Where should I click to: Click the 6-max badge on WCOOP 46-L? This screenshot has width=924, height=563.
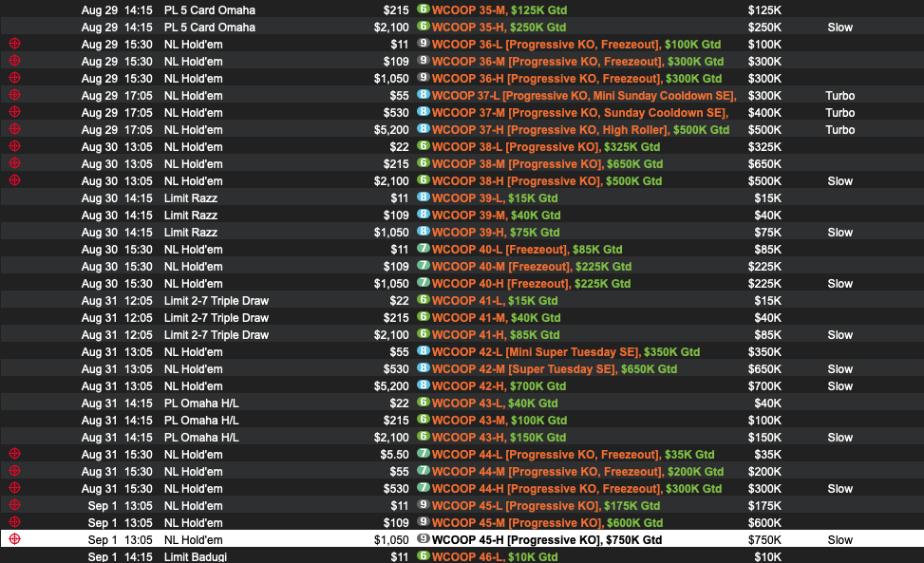(424, 555)
